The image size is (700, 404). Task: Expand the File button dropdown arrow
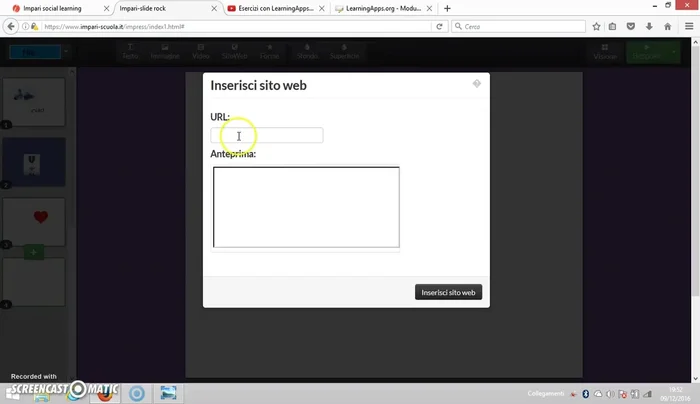[66, 52]
